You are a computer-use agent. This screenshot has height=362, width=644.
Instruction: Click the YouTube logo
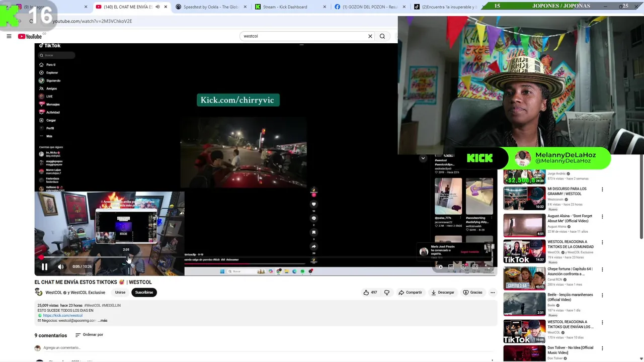(x=30, y=36)
